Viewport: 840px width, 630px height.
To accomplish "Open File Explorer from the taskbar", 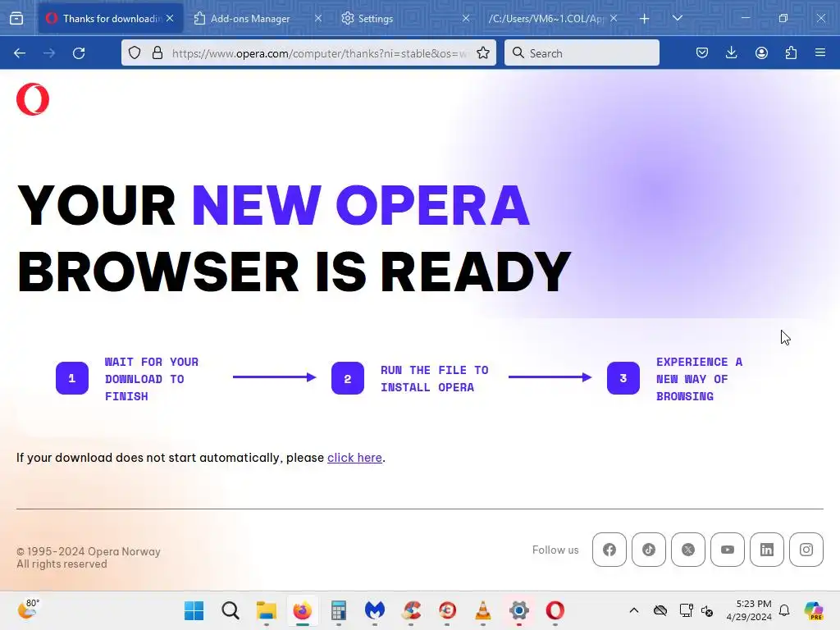I will click(267, 610).
